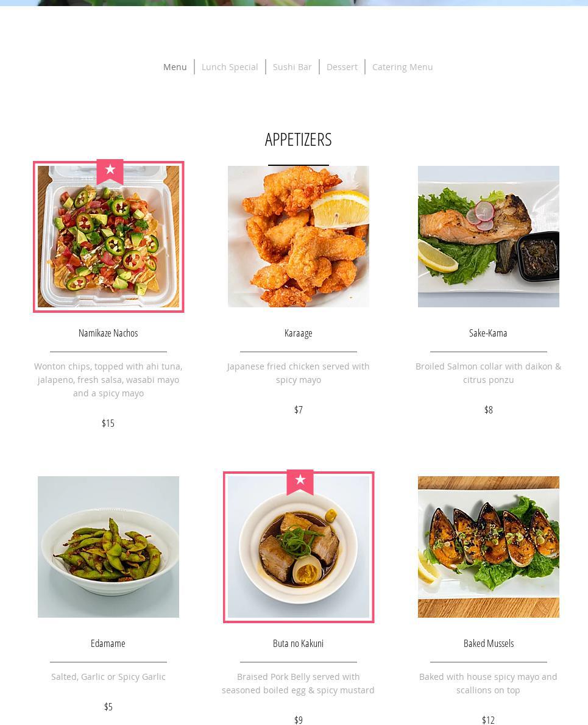Open the Catering Menu tab

pos(402,67)
